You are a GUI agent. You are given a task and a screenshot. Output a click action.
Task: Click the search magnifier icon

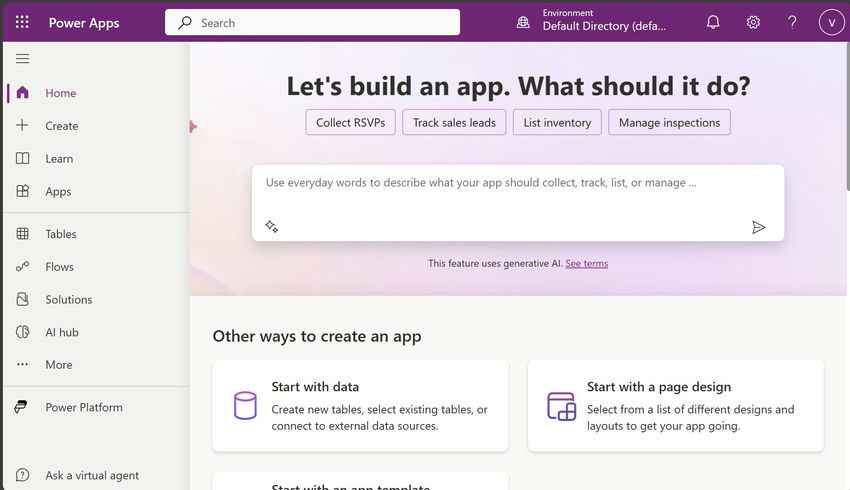(x=185, y=22)
